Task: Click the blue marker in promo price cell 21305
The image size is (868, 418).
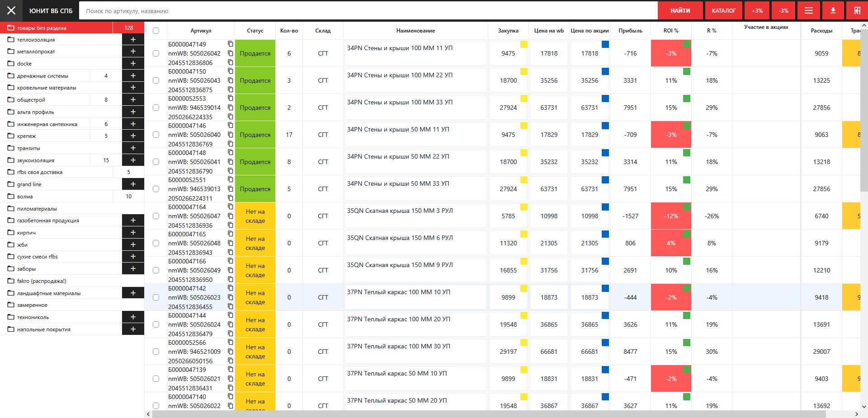Action: [x=605, y=234]
